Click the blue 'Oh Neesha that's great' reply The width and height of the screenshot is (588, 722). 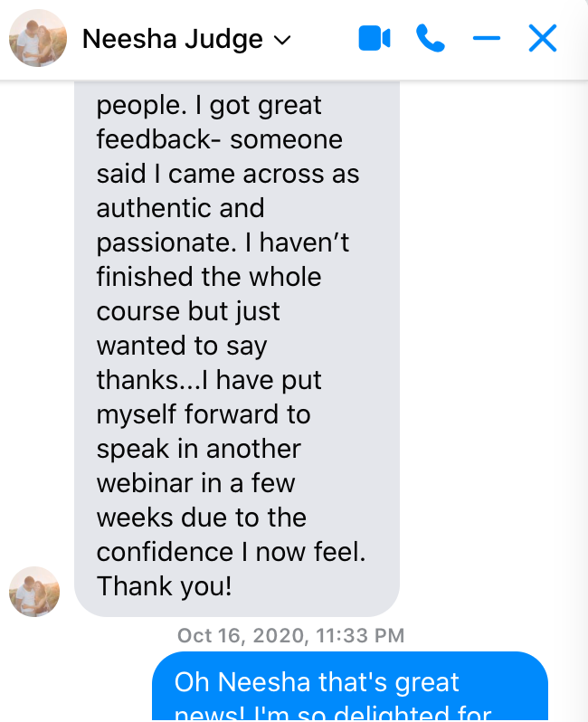(x=349, y=688)
